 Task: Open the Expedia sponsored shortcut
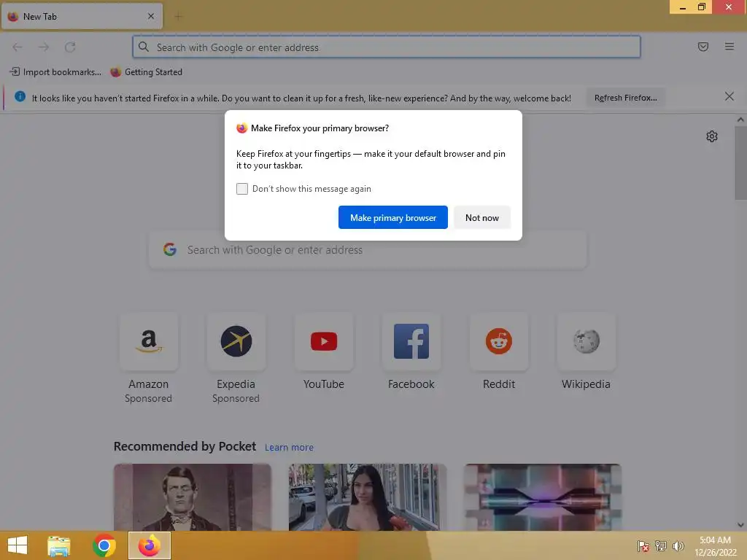236,341
